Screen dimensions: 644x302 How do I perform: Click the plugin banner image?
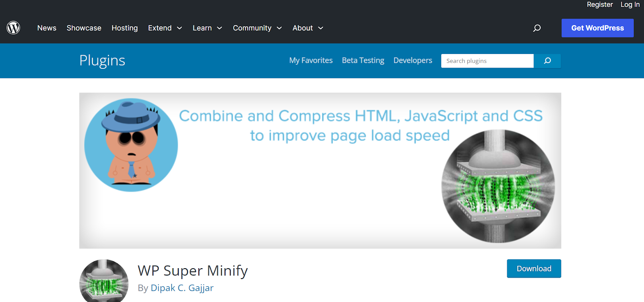[320, 171]
